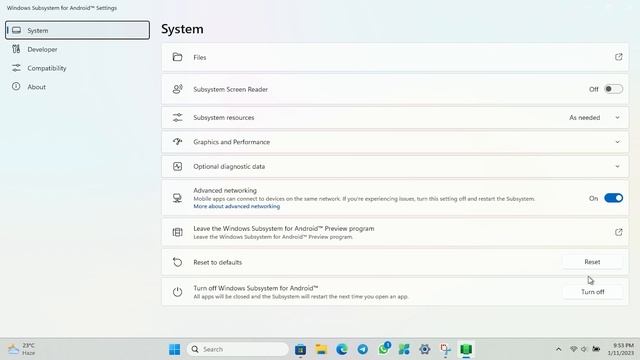640x360 pixels.
Task: Show hidden icons in system tray
Action: [558, 349]
